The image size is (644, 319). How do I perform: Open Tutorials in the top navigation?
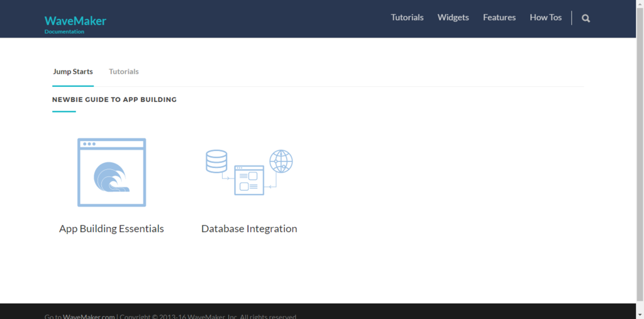407,17
